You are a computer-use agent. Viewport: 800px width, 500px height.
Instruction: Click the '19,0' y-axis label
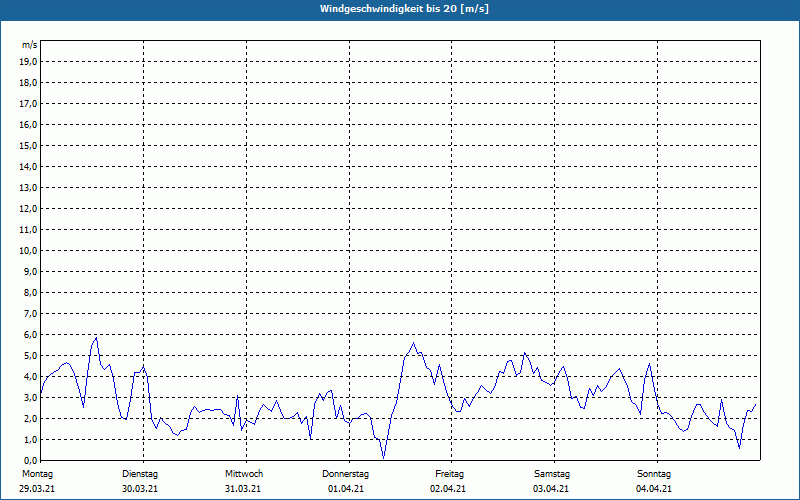coord(29,62)
